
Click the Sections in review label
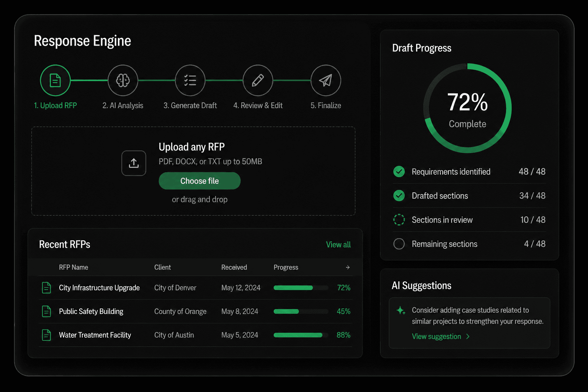(442, 220)
